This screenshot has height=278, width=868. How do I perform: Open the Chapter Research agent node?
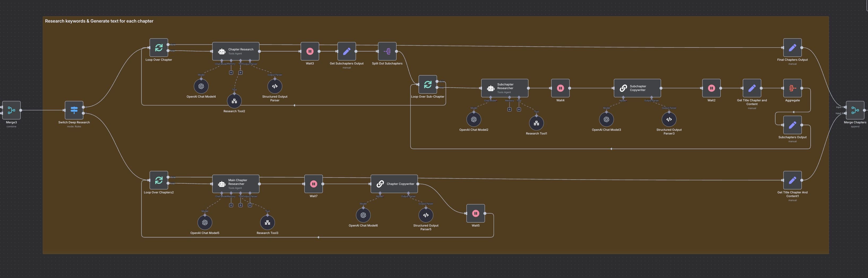tap(236, 51)
